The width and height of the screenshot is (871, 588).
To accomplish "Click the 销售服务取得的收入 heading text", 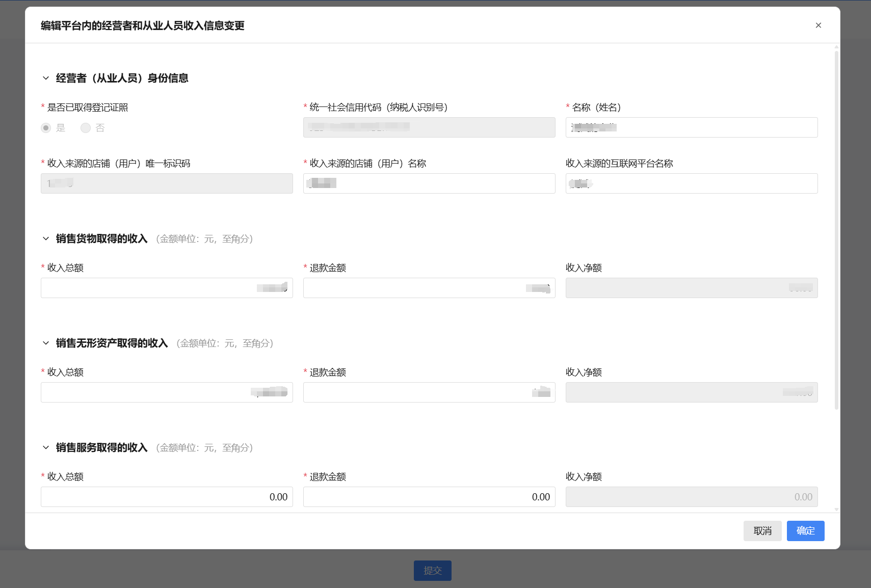I will [102, 447].
